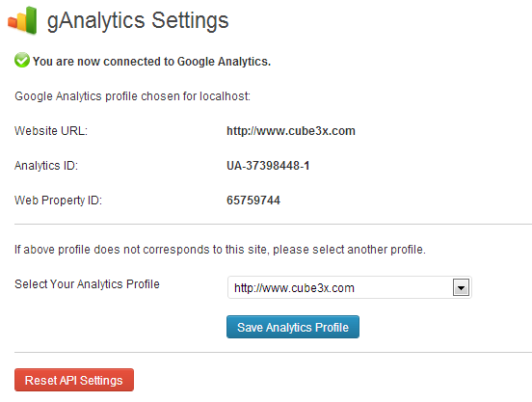Click the green checkmark connected icon
The image size is (532, 402).
point(22,60)
